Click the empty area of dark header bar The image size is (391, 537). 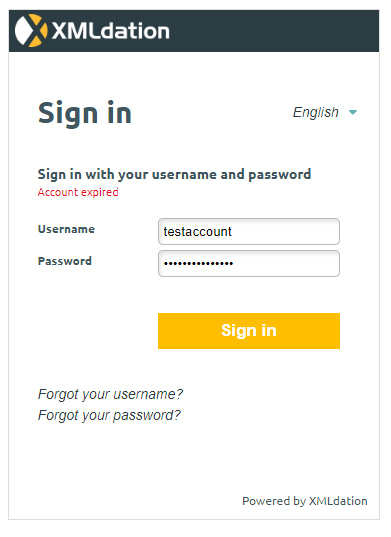[x=274, y=31]
